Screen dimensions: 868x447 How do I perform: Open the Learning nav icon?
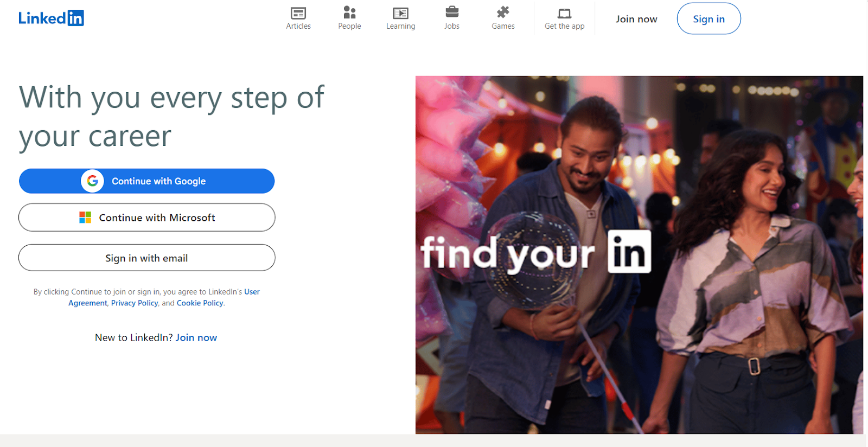click(x=400, y=13)
